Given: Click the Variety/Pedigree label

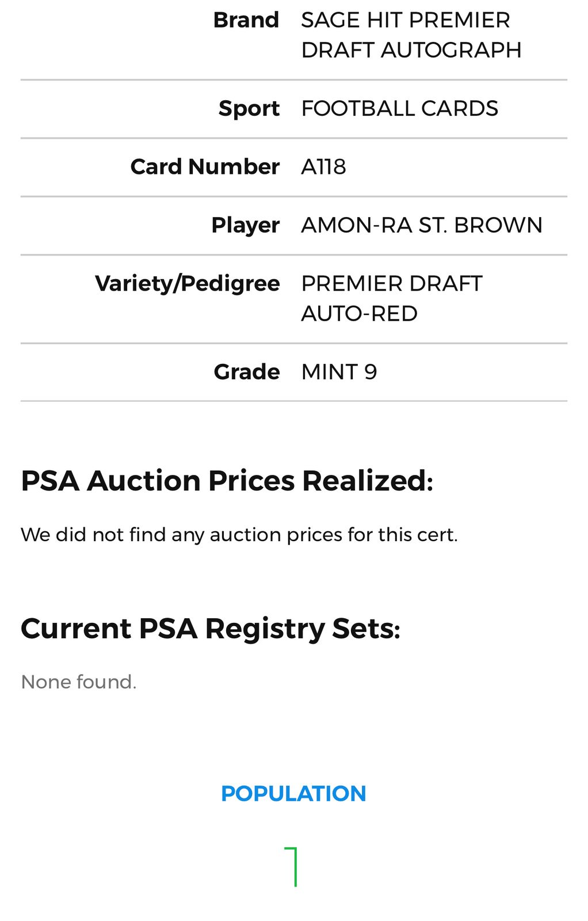Looking at the screenshot, I should (187, 284).
